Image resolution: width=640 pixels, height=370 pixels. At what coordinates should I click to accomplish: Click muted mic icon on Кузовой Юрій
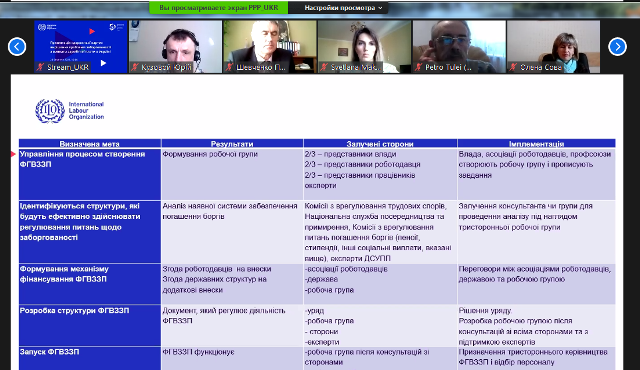click(x=135, y=67)
